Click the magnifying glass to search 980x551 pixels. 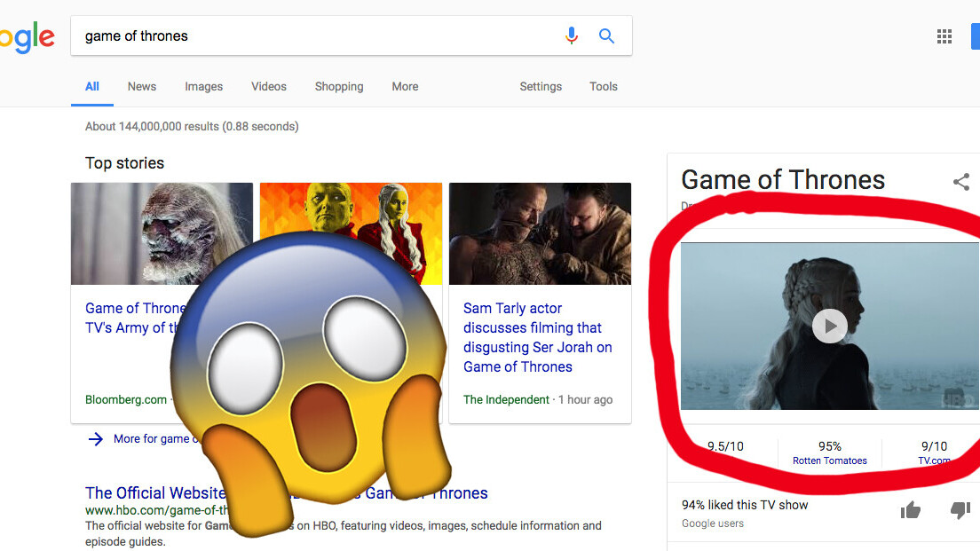(x=606, y=35)
